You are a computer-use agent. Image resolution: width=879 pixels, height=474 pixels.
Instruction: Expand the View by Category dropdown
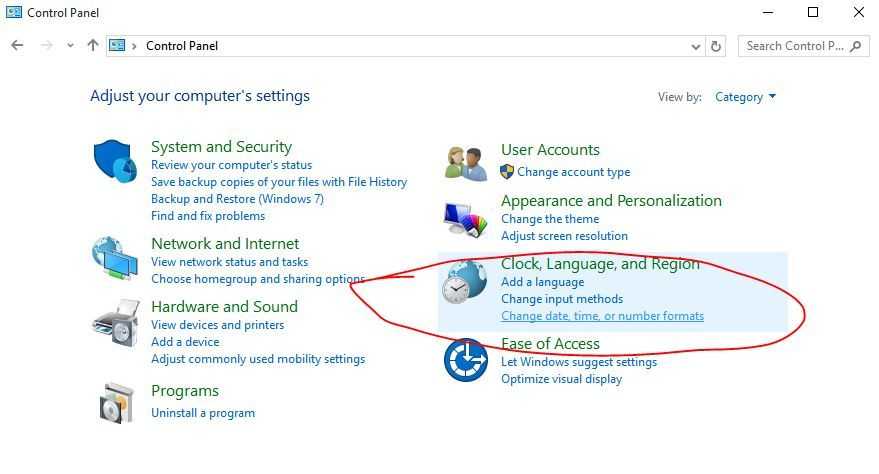tap(746, 97)
